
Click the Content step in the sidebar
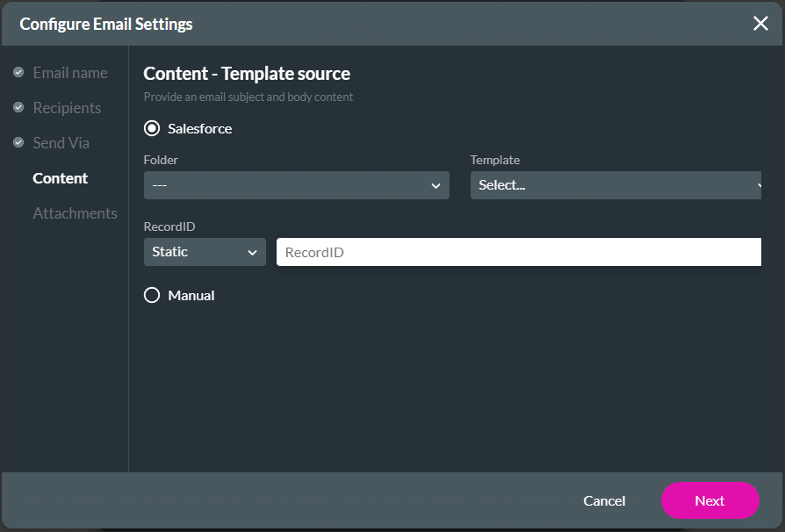coord(60,177)
